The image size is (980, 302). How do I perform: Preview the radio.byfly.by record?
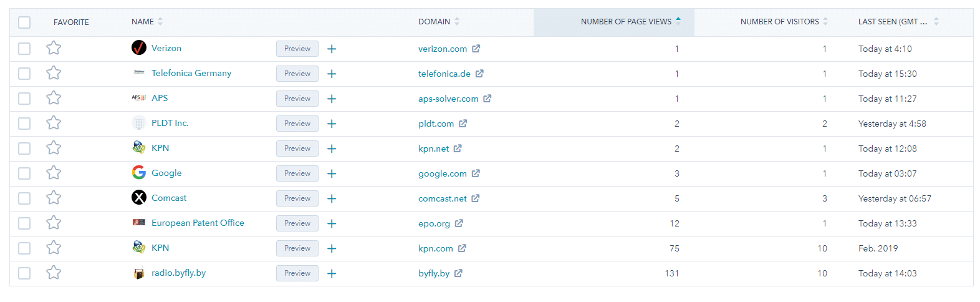[x=297, y=273]
